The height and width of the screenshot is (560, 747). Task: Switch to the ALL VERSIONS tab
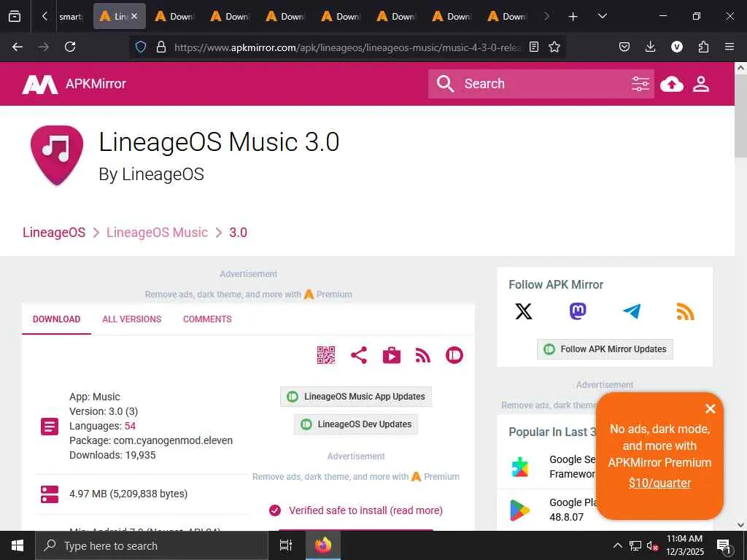pos(131,319)
